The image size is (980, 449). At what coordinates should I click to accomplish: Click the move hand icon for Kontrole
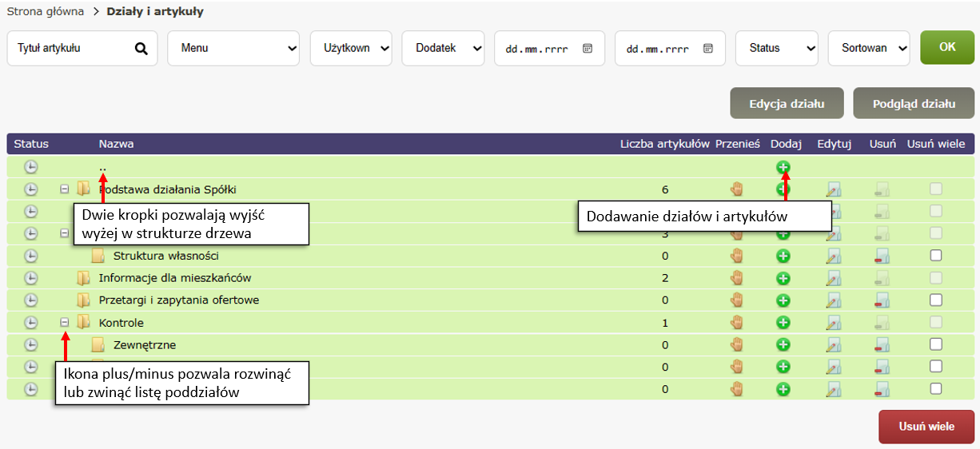[x=737, y=323]
